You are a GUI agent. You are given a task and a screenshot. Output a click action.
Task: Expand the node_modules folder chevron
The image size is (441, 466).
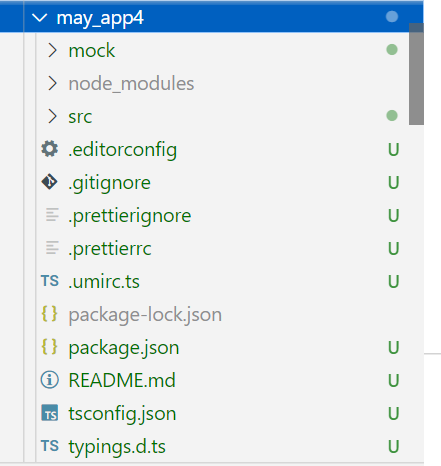[52, 83]
